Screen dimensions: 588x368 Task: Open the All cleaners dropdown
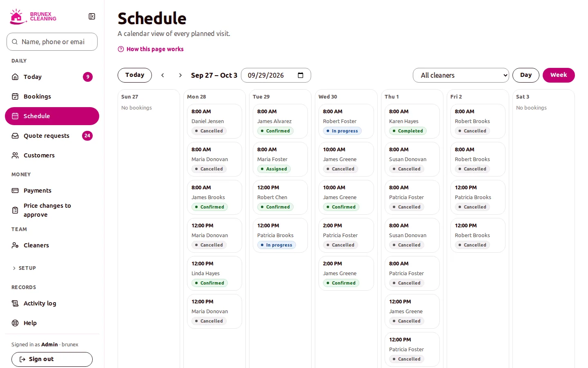(461, 75)
